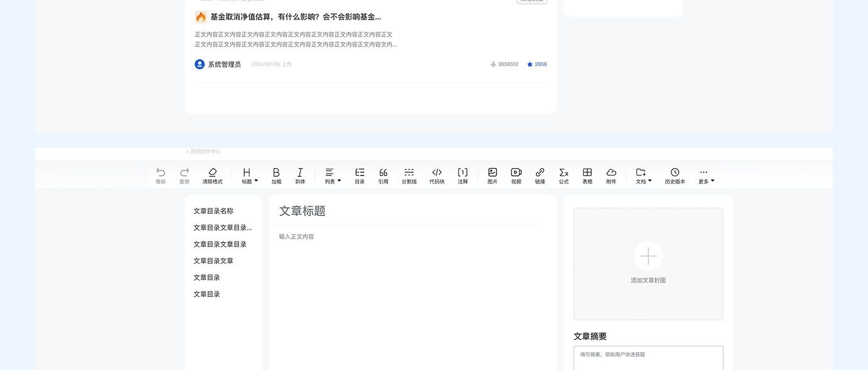Click the 重做 redo icon
Image resolution: width=868 pixels, height=370 pixels.
[x=184, y=172]
